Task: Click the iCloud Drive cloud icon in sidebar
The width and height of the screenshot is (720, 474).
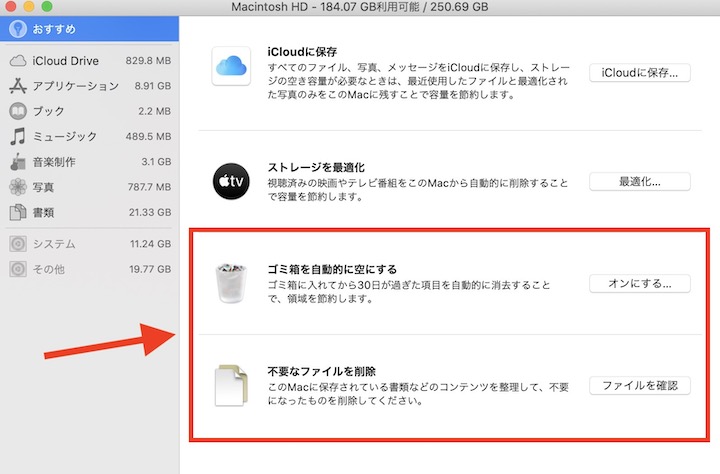Action: point(18,61)
